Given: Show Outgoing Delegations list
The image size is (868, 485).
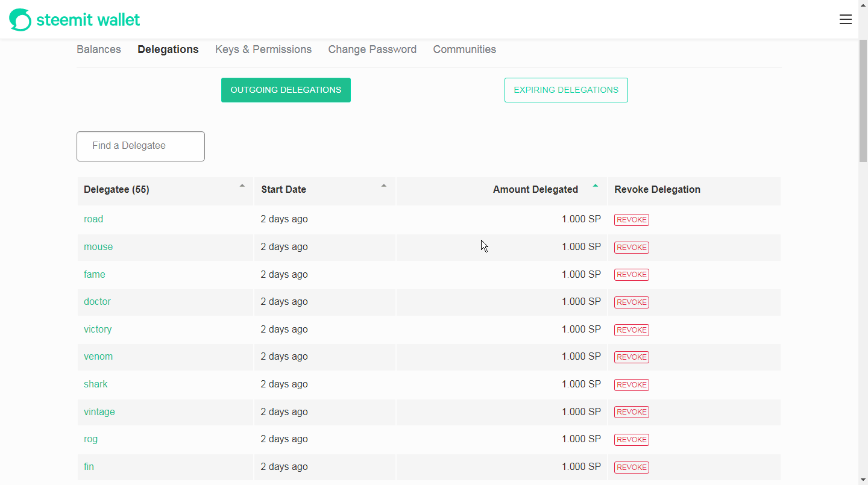Looking at the screenshot, I should click(x=286, y=90).
